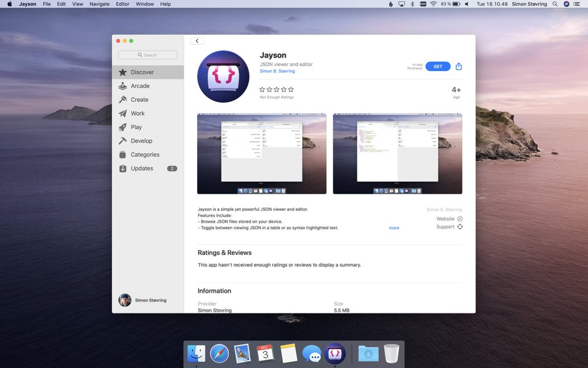Screen dimensions: 588x368
Task: Click the star rating row
Action: pos(276,90)
